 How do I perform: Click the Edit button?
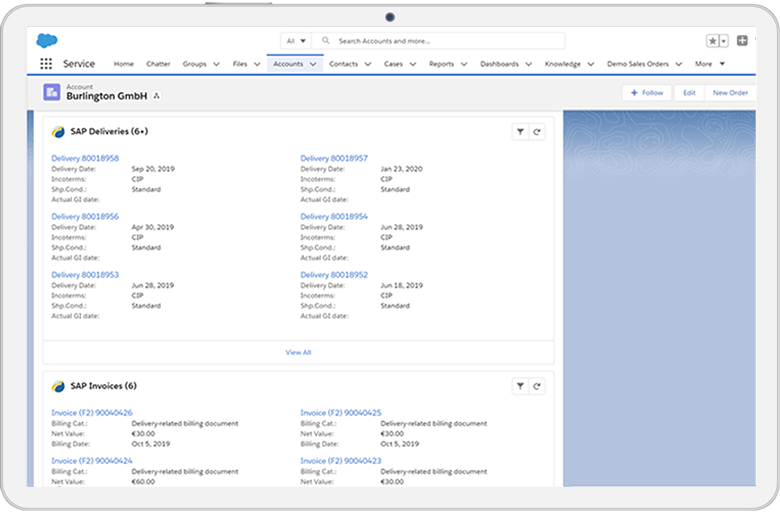click(x=689, y=93)
